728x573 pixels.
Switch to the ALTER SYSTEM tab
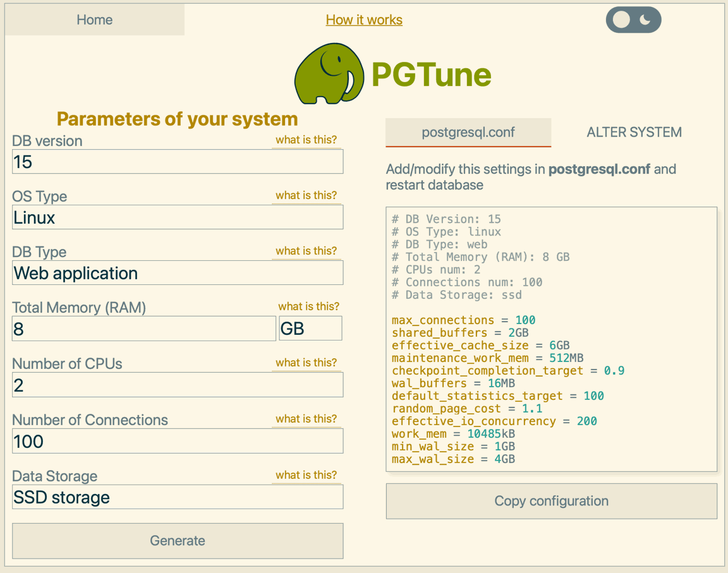pos(634,133)
